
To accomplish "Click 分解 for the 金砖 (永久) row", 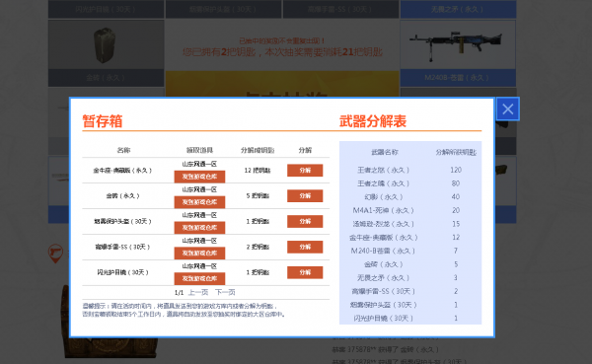I will pos(305,195).
